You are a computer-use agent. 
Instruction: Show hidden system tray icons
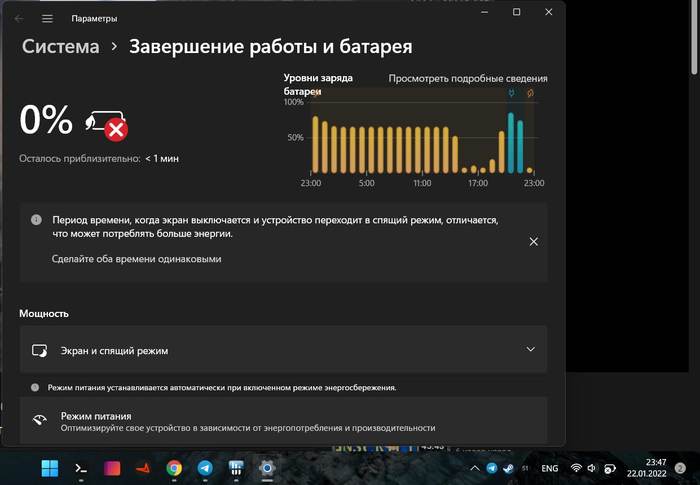tap(474, 468)
